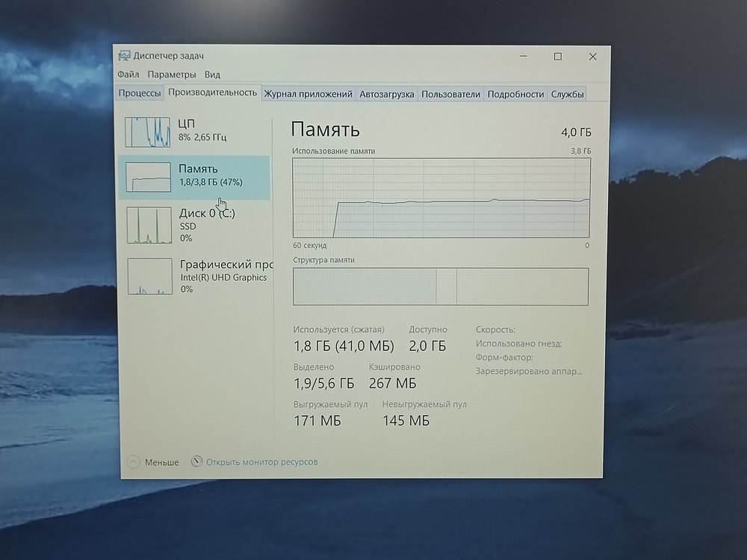Image resolution: width=747 pixels, height=560 pixels.
Task: Open the Файл menu
Action: [x=128, y=75]
